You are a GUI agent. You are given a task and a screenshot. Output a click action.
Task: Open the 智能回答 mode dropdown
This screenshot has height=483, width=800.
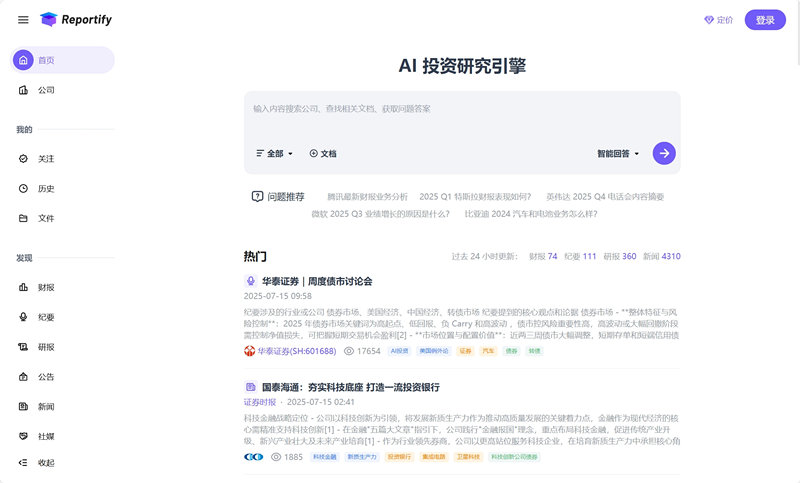[x=618, y=154]
